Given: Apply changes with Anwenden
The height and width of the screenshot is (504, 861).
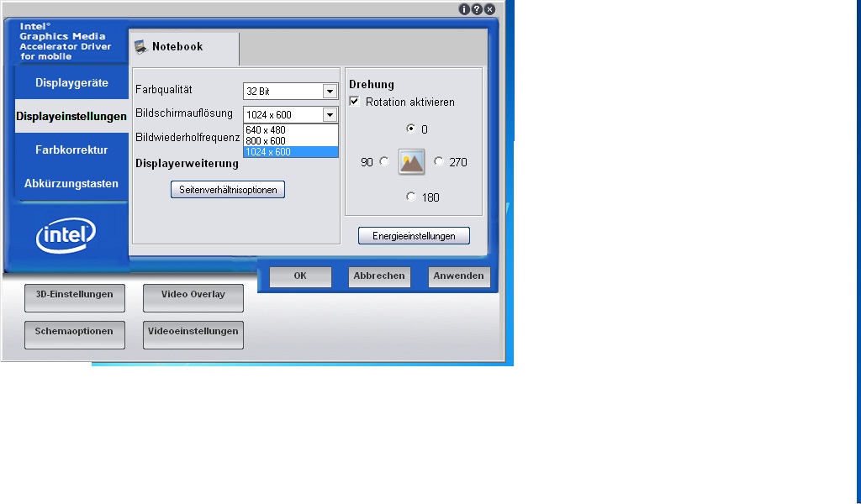Looking at the screenshot, I should click(458, 276).
